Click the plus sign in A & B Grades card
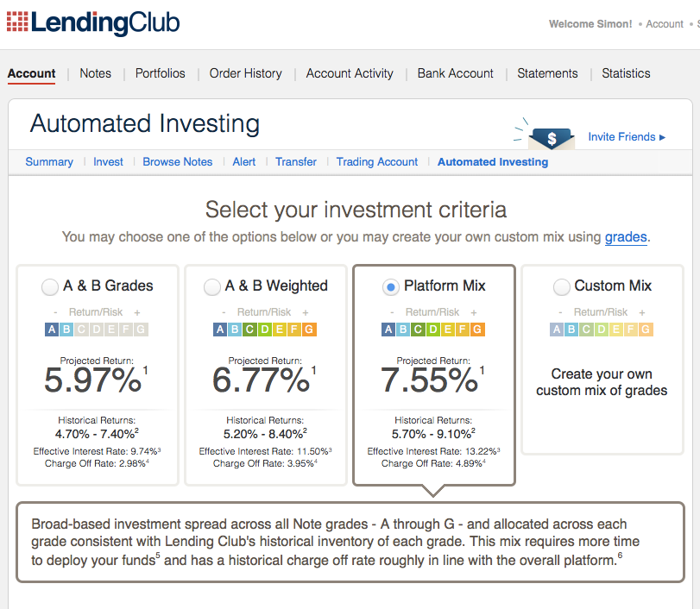Image resolution: width=700 pixels, height=609 pixels. click(137, 312)
